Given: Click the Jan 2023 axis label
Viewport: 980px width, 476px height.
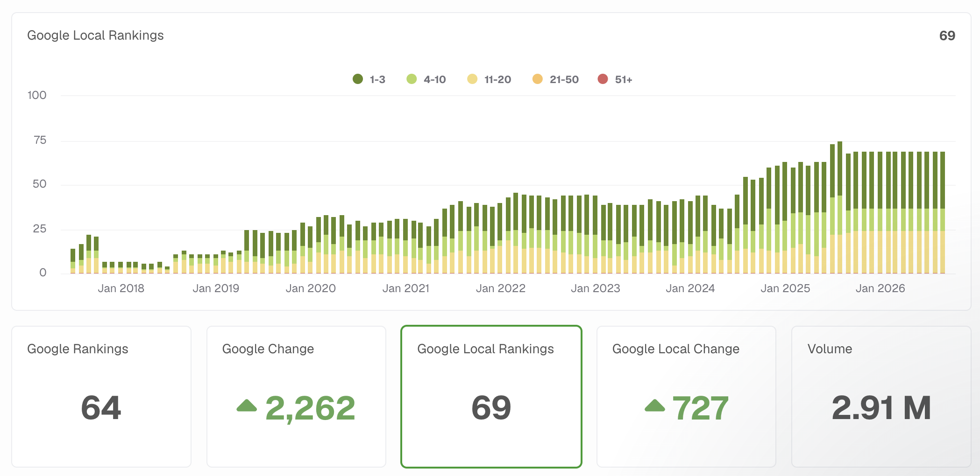Looking at the screenshot, I should [x=596, y=288].
